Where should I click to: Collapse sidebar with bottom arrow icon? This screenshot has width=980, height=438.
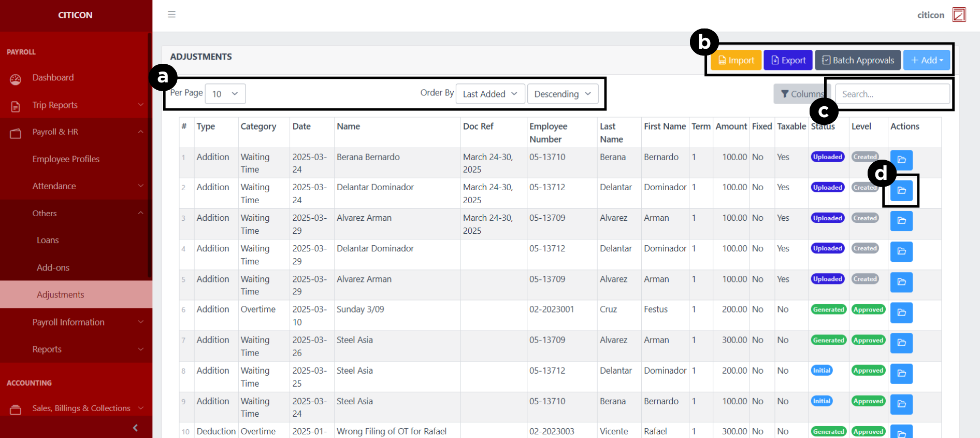(135, 428)
